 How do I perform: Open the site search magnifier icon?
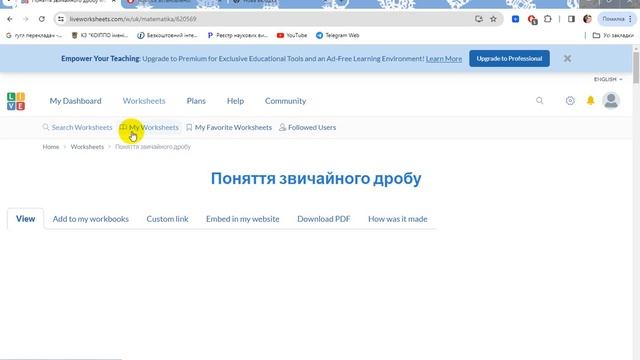pos(540,100)
